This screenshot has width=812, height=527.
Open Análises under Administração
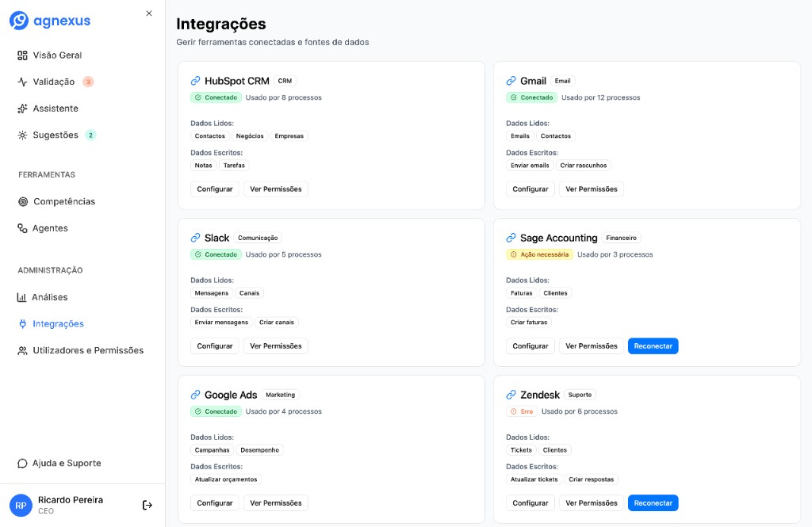tap(50, 297)
